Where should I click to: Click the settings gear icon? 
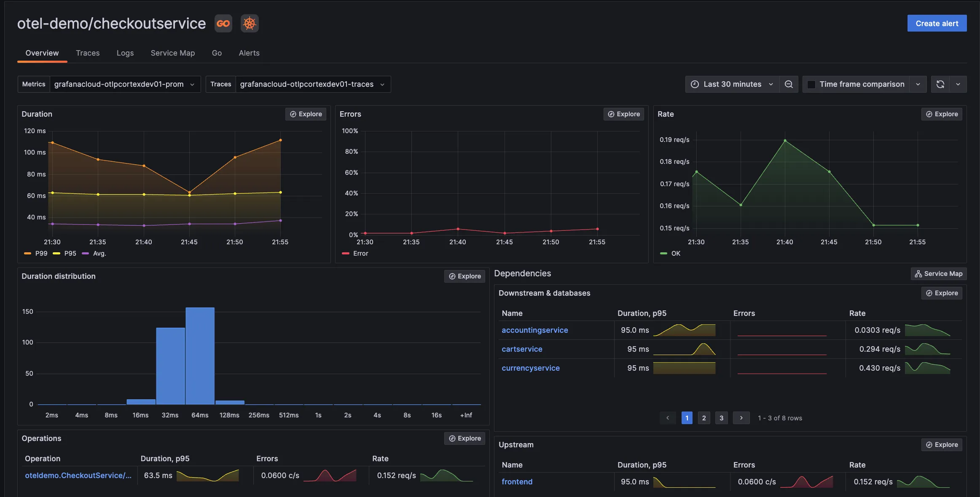[x=249, y=23]
